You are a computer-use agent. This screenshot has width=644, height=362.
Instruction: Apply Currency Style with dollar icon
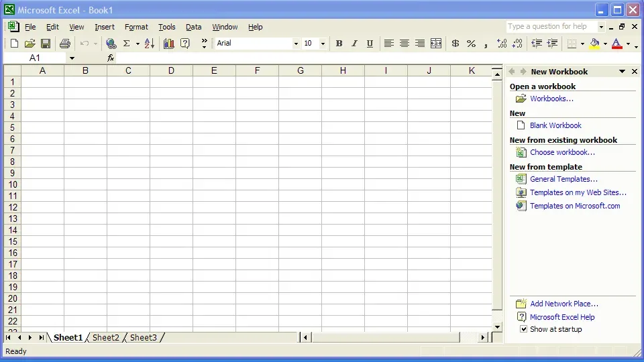(x=455, y=44)
